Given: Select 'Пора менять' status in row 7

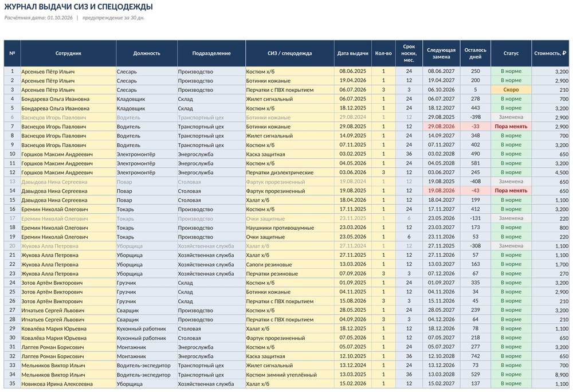Looking at the screenshot, I should coord(511,127).
